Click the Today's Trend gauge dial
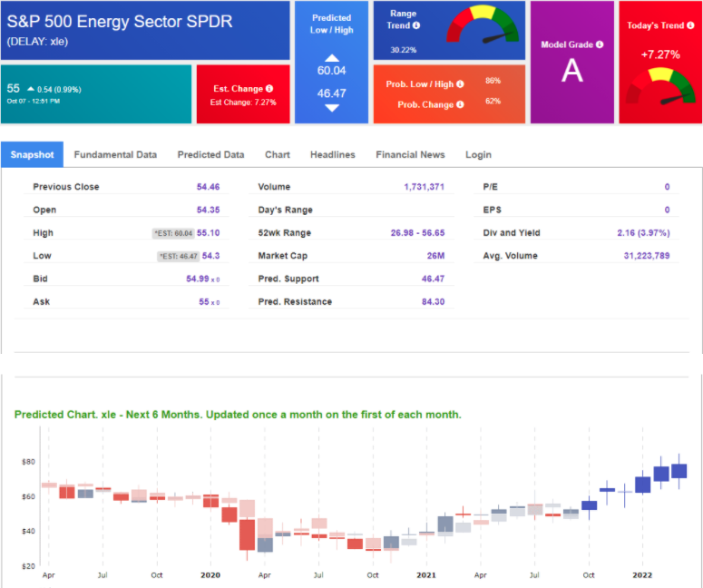This screenshot has height=588, width=703. (660, 86)
